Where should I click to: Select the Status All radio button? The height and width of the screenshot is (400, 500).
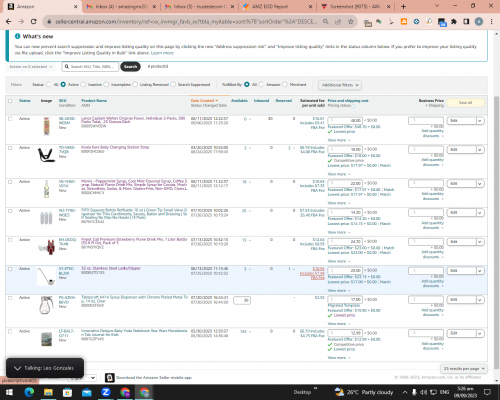point(49,85)
